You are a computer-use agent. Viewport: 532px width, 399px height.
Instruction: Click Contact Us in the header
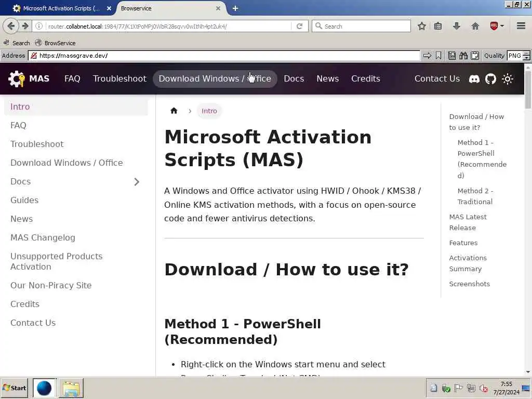(x=437, y=79)
